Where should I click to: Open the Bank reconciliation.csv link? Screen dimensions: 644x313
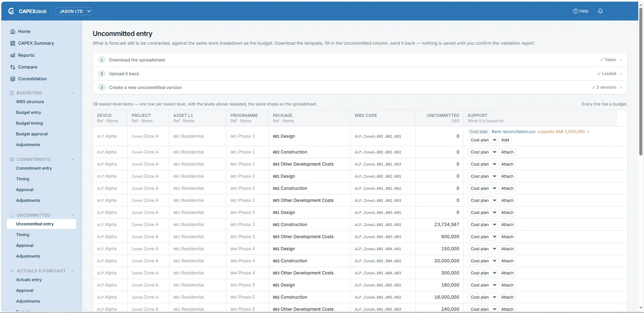513,132
